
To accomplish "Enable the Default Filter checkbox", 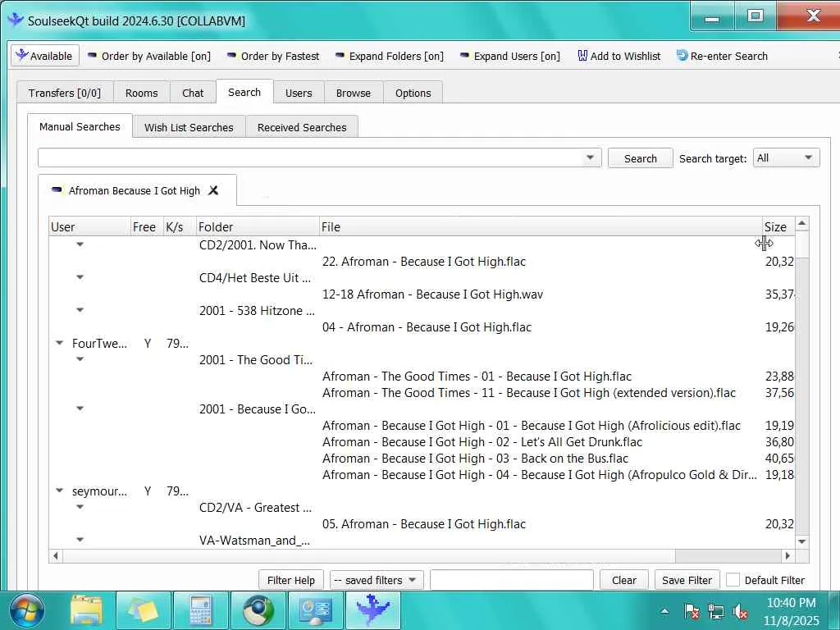I will point(733,580).
